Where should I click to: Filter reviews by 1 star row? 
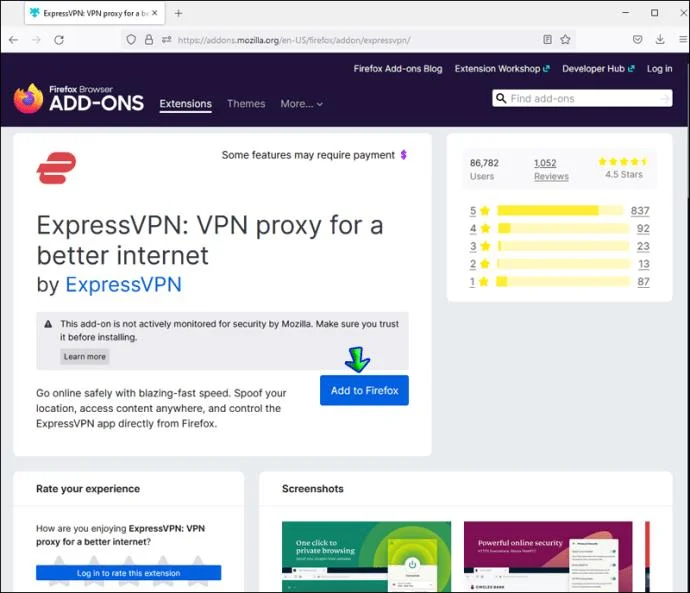coord(559,282)
